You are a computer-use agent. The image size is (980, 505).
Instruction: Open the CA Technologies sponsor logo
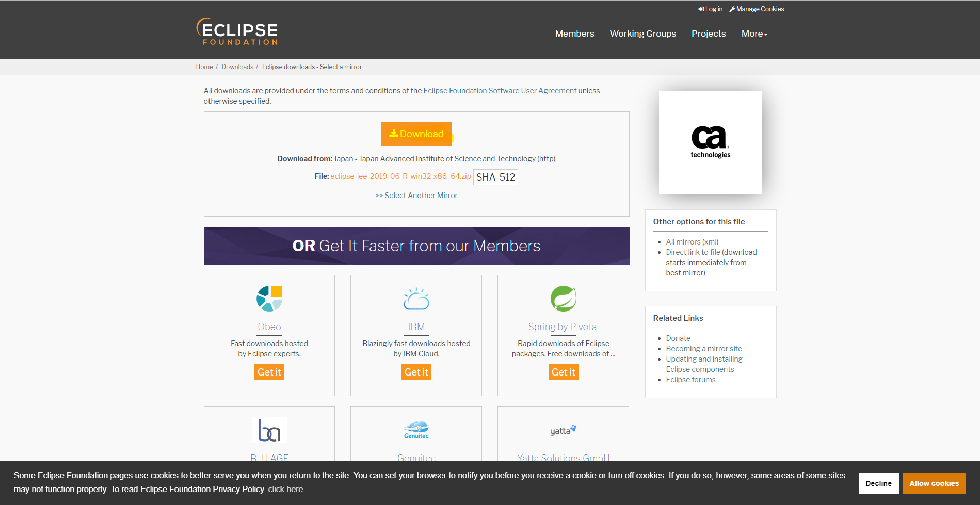coord(710,142)
